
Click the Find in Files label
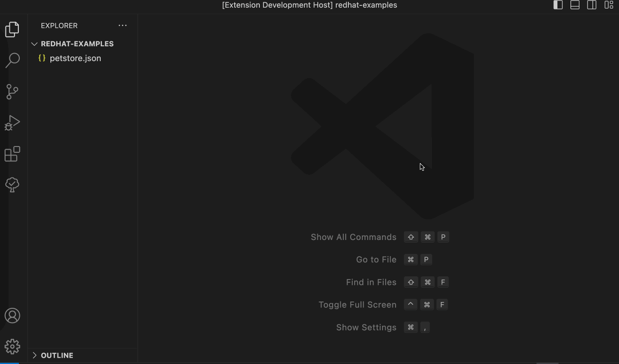(371, 282)
